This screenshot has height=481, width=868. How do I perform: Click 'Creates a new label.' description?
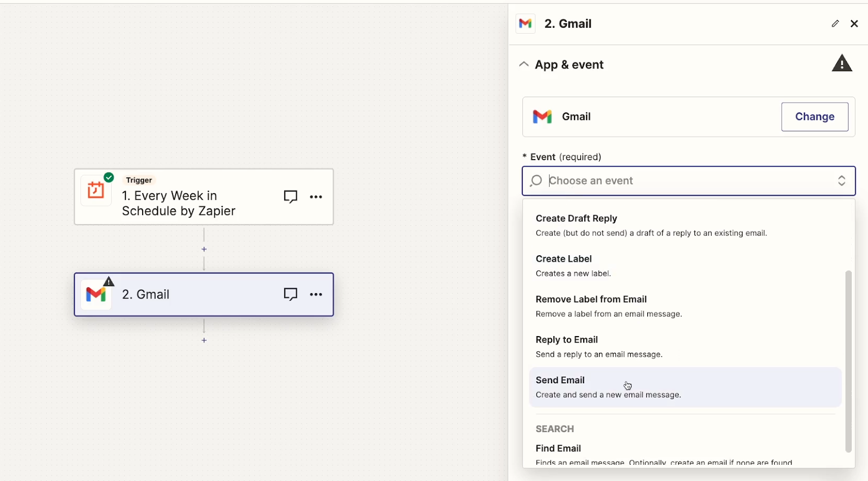click(573, 274)
